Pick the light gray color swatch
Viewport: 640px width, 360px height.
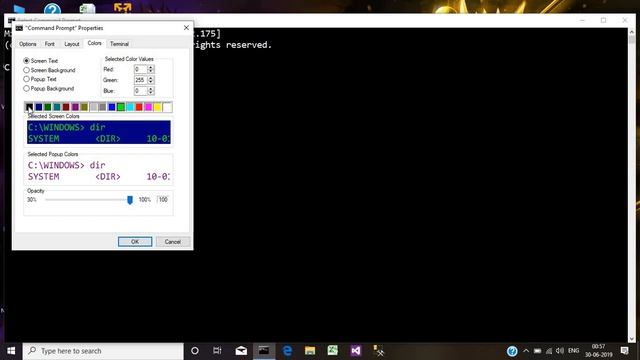tap(93, 107)
